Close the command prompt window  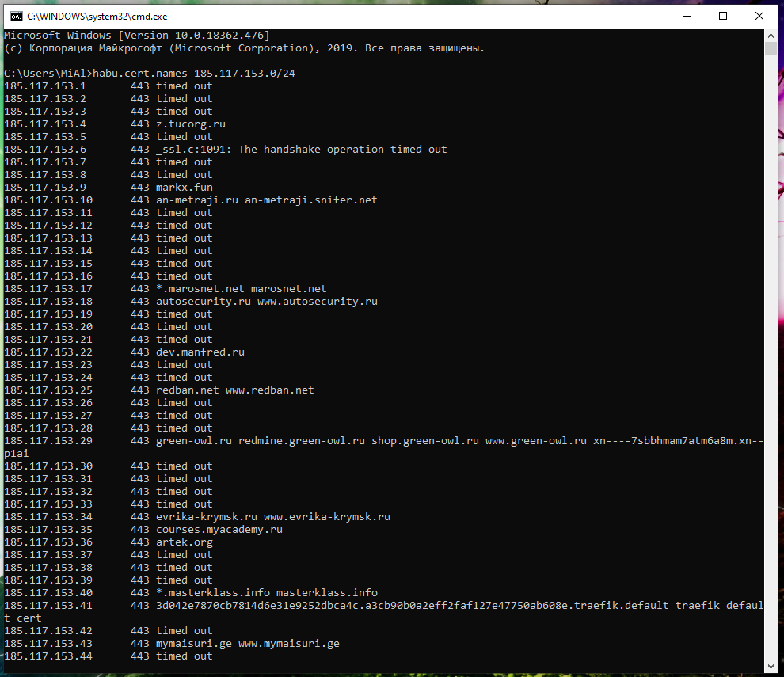(x=760, y=15)
